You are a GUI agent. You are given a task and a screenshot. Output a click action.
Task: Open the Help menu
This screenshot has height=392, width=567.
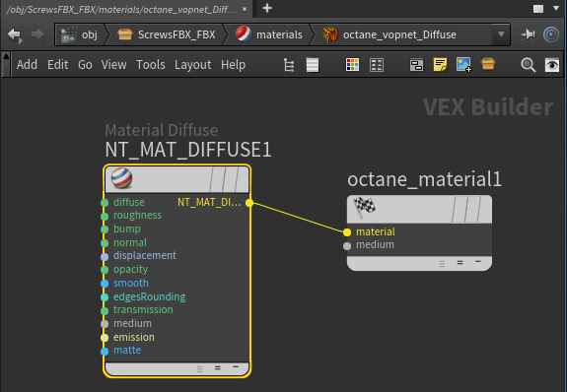click(233, 65)
